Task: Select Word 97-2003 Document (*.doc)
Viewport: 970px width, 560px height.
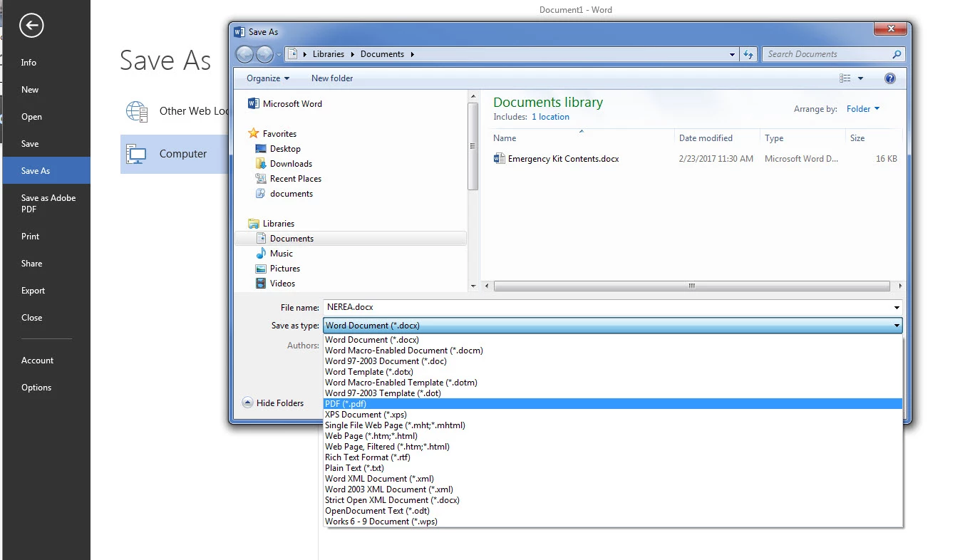Action: click(x=613, y=361)
